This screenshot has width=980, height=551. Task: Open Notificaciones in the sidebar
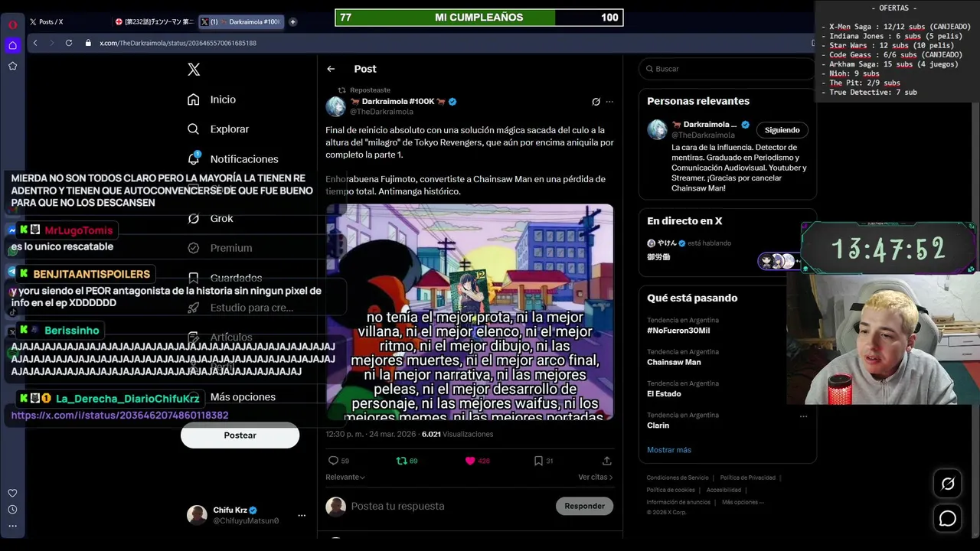233,158
